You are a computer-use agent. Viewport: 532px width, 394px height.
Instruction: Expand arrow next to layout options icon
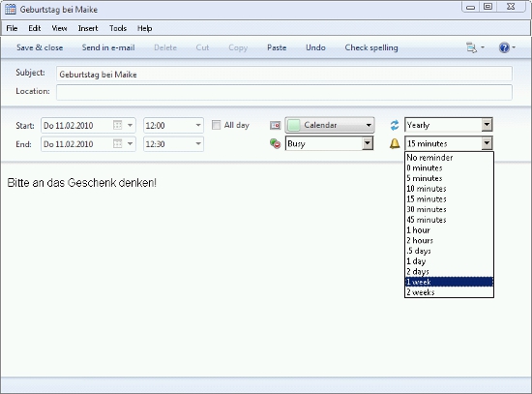click(x=483, y=47)
